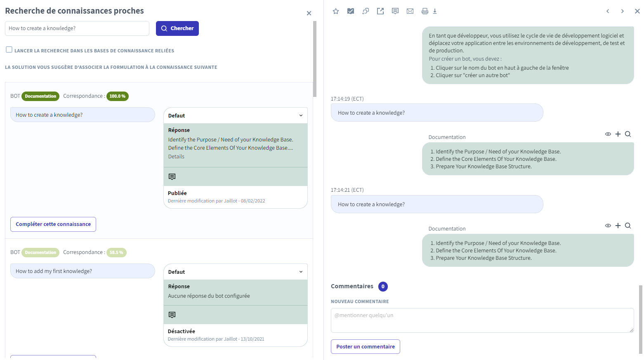Click the Chercher search button
The height and width of the screenshot is (360, 644).
click(177, 28)
